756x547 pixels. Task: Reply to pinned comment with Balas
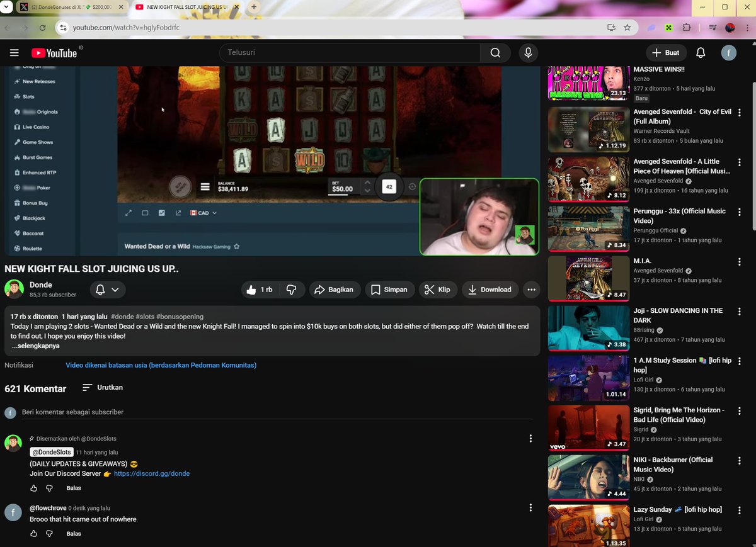point(74,488)
